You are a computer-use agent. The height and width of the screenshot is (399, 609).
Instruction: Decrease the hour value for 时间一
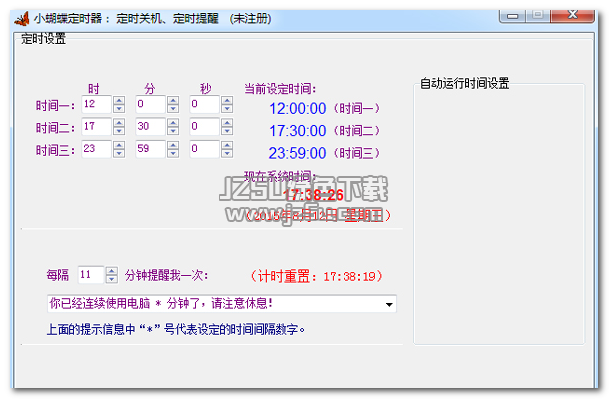(119, 108)
